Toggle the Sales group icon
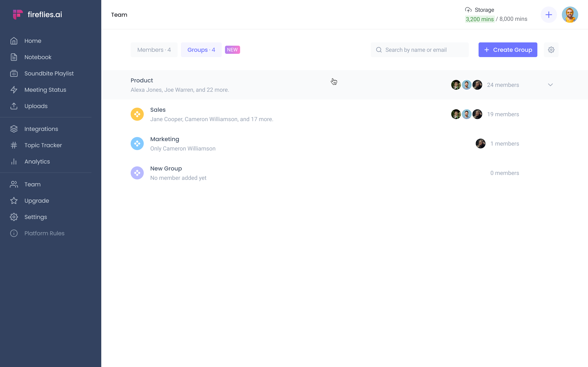The height and width of the screenshot is (367, 588). click(x=137, y=114)
